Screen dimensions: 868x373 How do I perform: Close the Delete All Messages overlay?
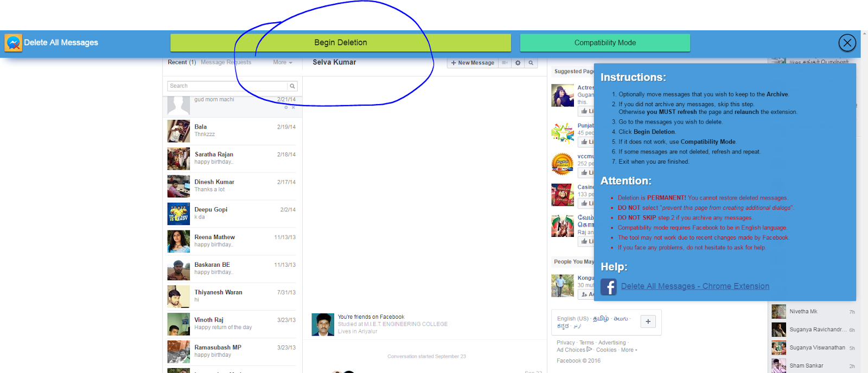(847, 43)
